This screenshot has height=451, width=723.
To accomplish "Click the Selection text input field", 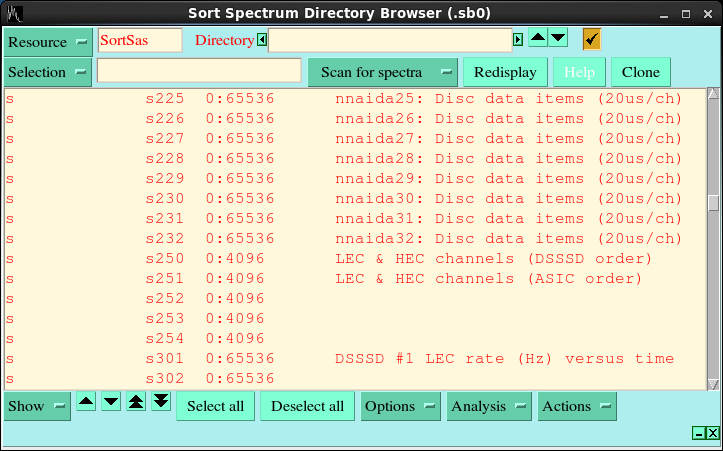I will (x=199, y=70).
